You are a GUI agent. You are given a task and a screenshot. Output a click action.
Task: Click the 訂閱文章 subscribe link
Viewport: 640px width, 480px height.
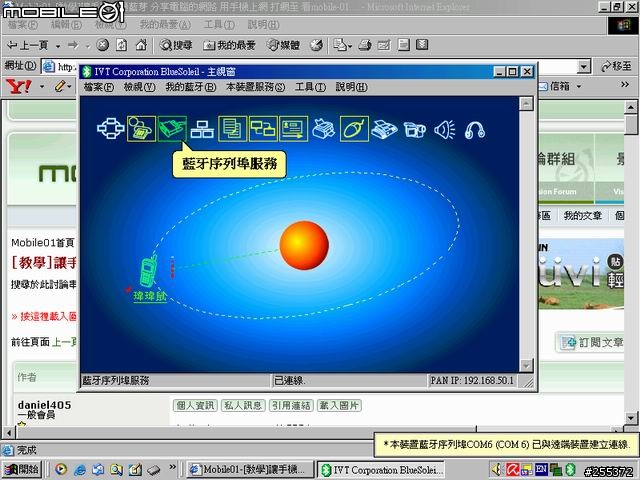click(x=593, y=342)
